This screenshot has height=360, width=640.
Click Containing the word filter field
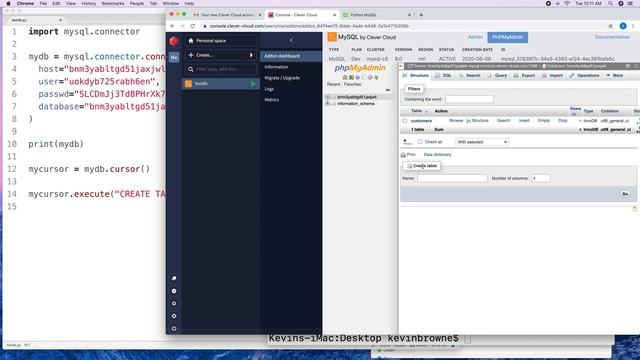469,99
